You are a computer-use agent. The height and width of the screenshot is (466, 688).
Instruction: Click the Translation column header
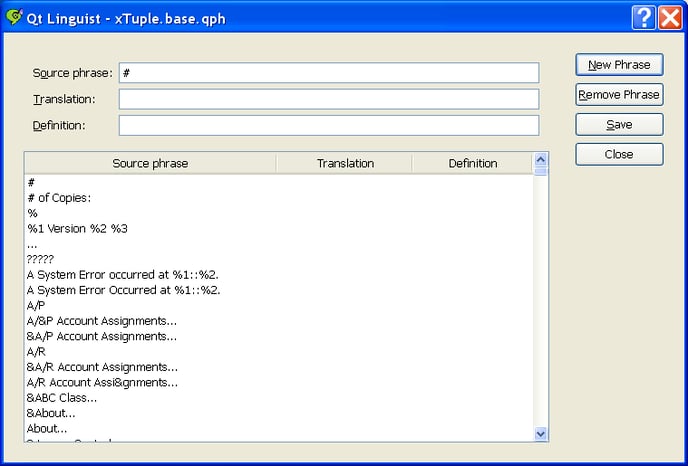[x=345, y=163]
